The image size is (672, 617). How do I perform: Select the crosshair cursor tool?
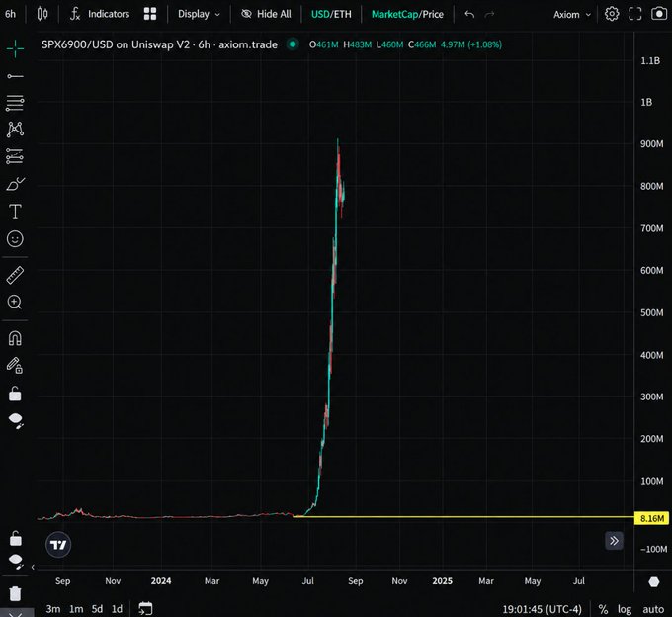tap(15, 48)
